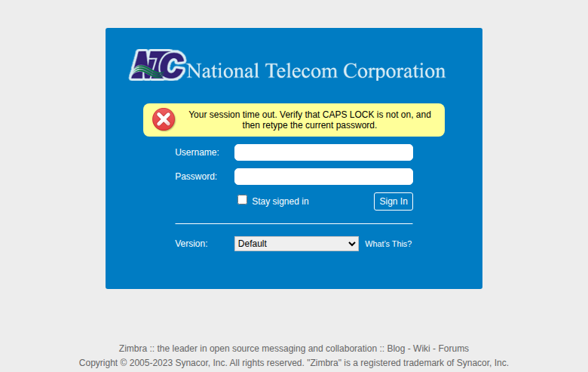Image resolution: width=588 pixels, height=372 pixels.
Task: Click the session time out message text
Action: pyautogui.click(x=310, y=120)
